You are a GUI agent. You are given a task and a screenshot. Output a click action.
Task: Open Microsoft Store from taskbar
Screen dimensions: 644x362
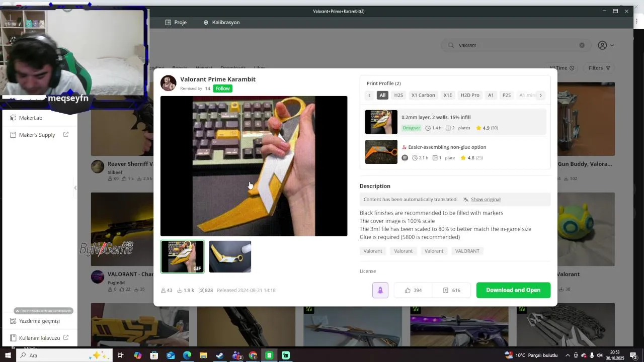click(154, 355)
